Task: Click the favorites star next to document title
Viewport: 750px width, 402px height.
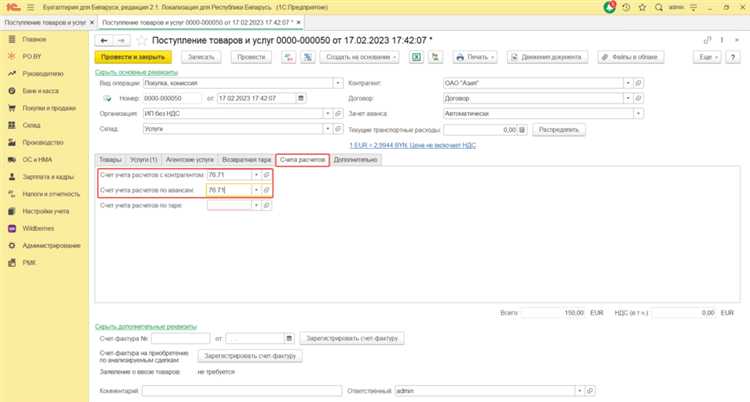Action: [x=140, y=40]
